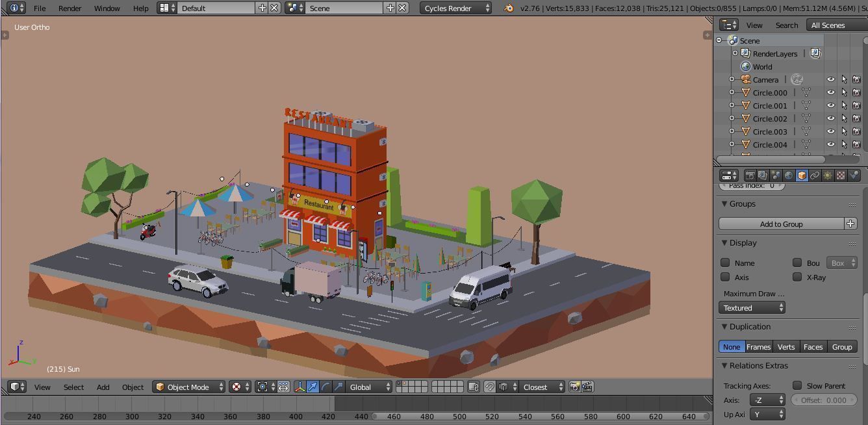Viewport: 868px width, 425px height.
Task: Select the Verts duplication option
Action: pos(786,346)
